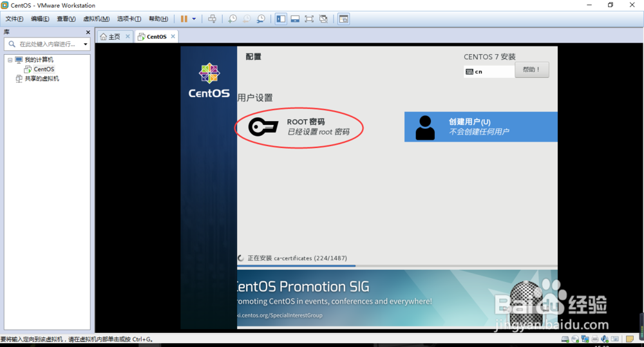
Task: Toggle the thumbnail bar view icon
Action: coord(295,19)
